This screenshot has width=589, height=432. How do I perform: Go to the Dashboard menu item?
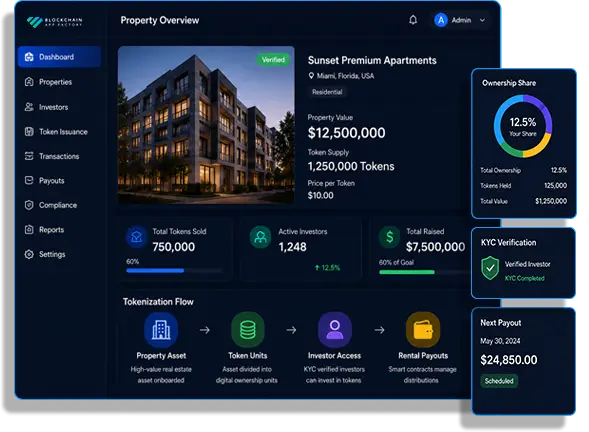click(59, 57)
